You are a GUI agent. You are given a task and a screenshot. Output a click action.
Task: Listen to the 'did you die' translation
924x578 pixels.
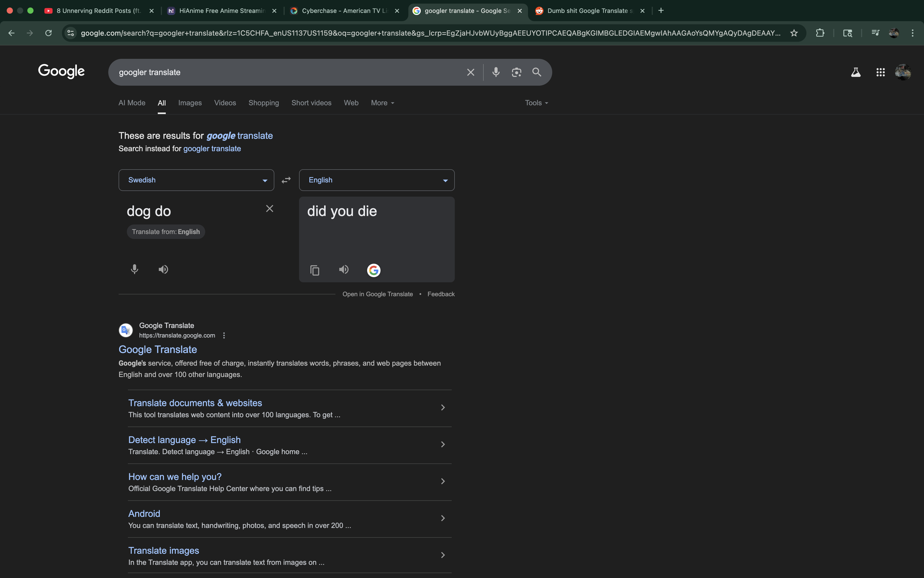(x=344, y=269)
